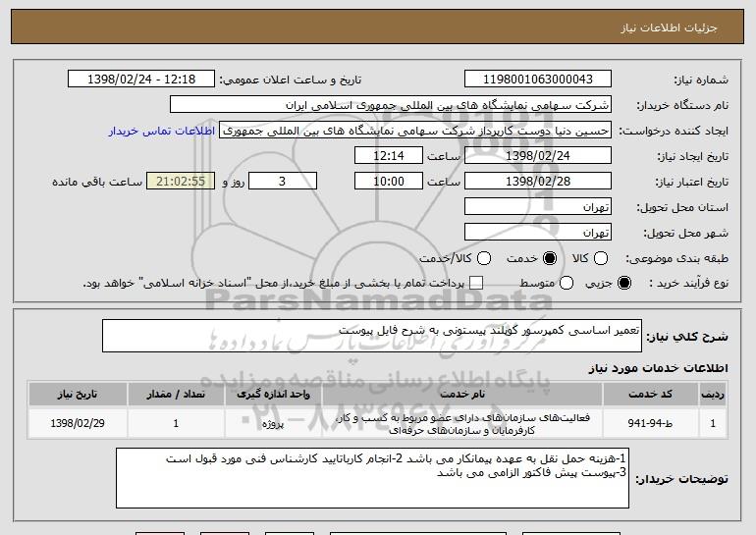Click the need date cell 1398/02/29
The image size is (756, 535).
coord(78,423)
